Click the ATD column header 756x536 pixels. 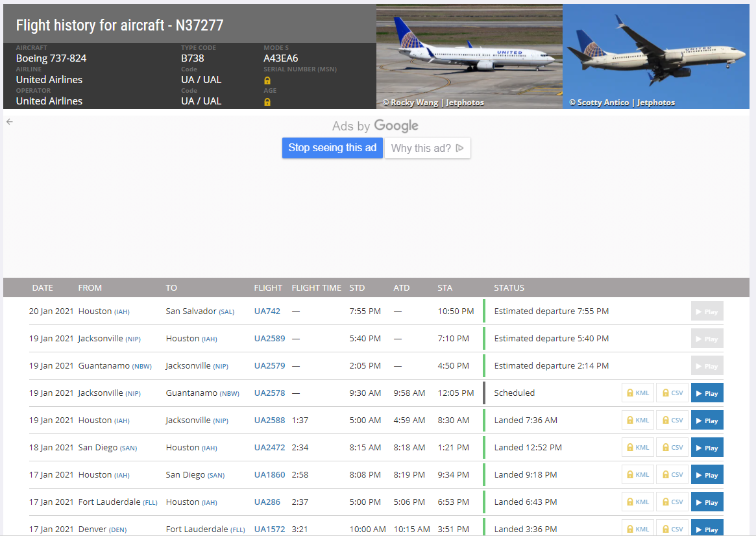(401, 287)
